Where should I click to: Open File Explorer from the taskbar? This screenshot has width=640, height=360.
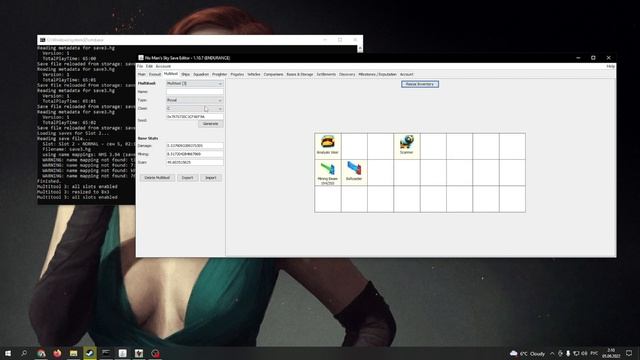coord(73,353)
